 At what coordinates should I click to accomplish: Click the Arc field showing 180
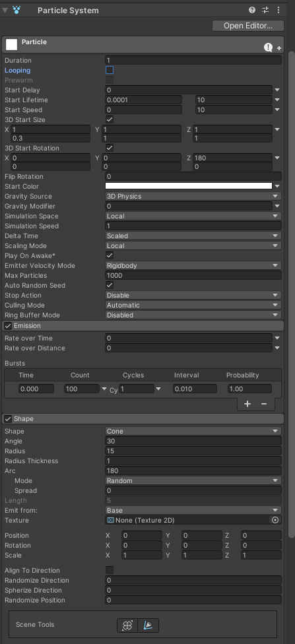(x=193, y=470)
